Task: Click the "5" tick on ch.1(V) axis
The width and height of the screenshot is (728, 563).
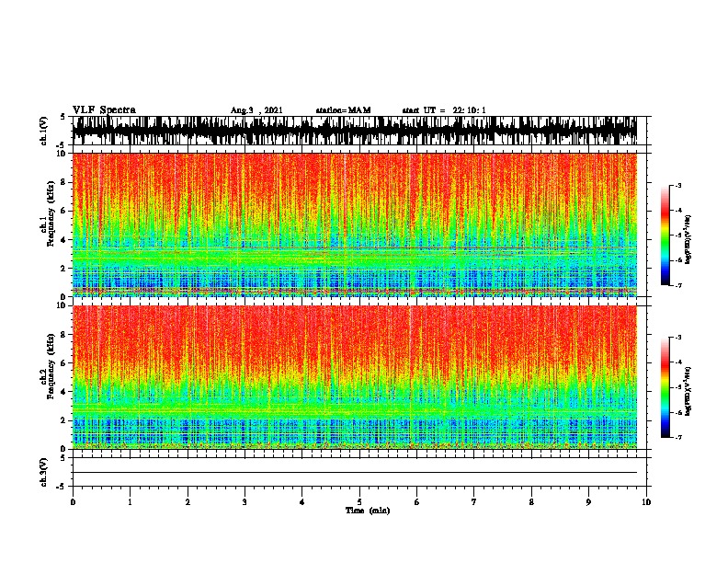Action: click(63, 117)
